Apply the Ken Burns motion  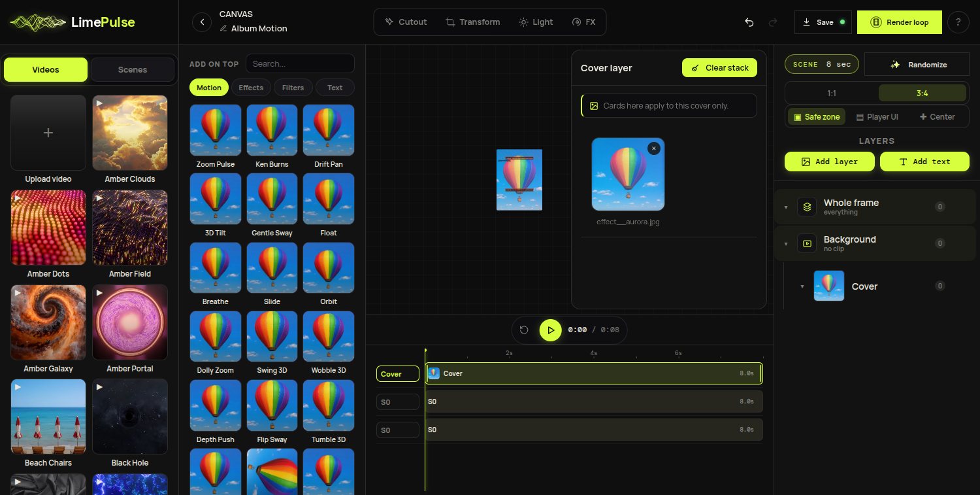pyautogui.click(x=272, y=130)
